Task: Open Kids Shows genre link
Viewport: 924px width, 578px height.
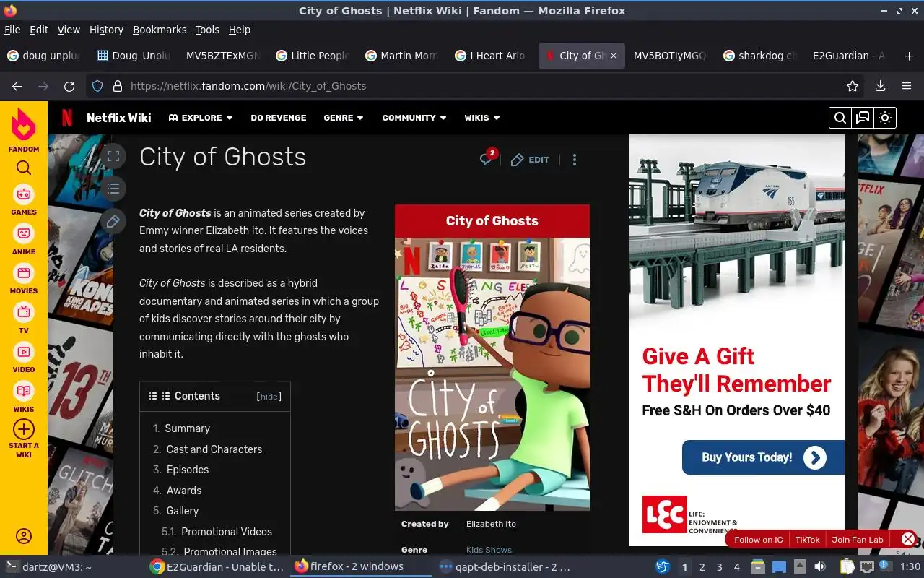Action: tap(489, 550)
